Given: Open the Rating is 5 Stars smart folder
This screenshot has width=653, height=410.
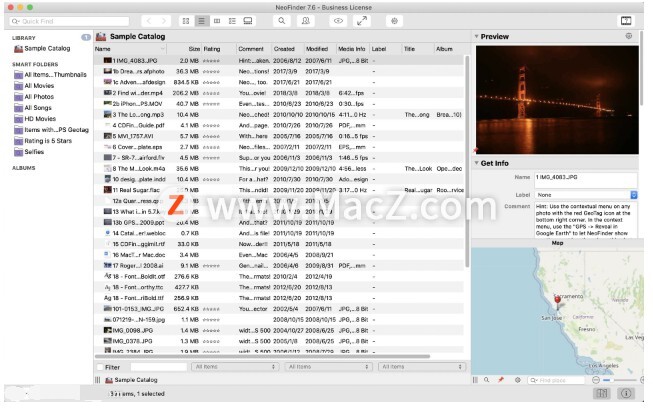Looking at the screenshot, I should point(48,141).
